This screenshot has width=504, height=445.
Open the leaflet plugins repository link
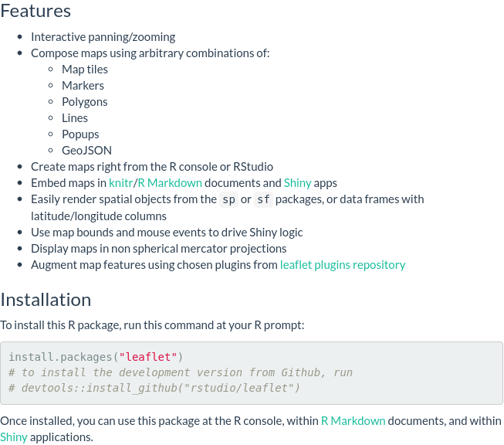point(343,265)
